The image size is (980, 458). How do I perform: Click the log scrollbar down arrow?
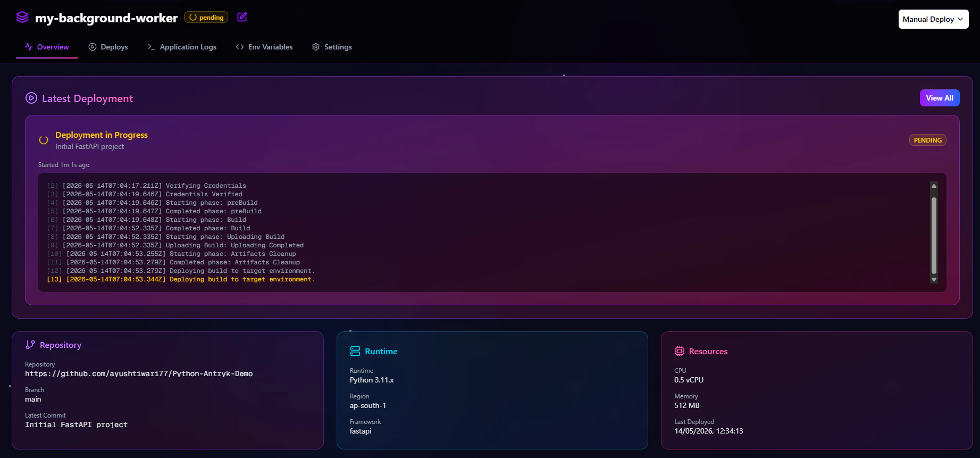934,279
